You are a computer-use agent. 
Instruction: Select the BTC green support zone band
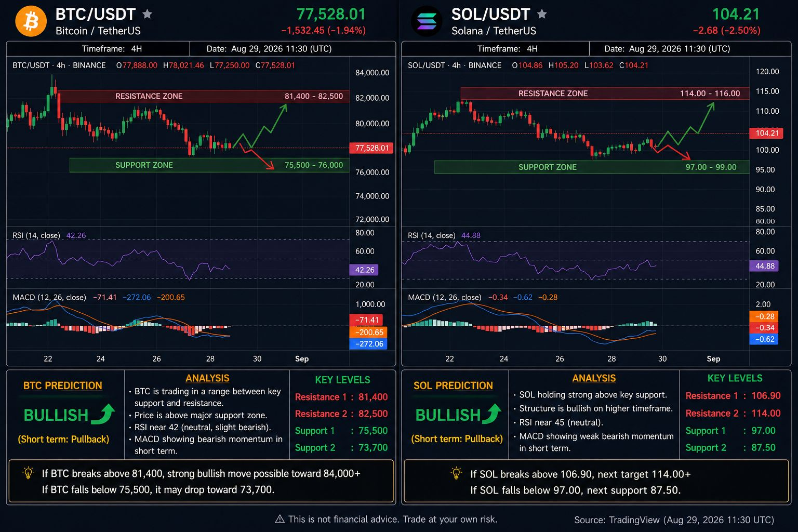[209, 165]
